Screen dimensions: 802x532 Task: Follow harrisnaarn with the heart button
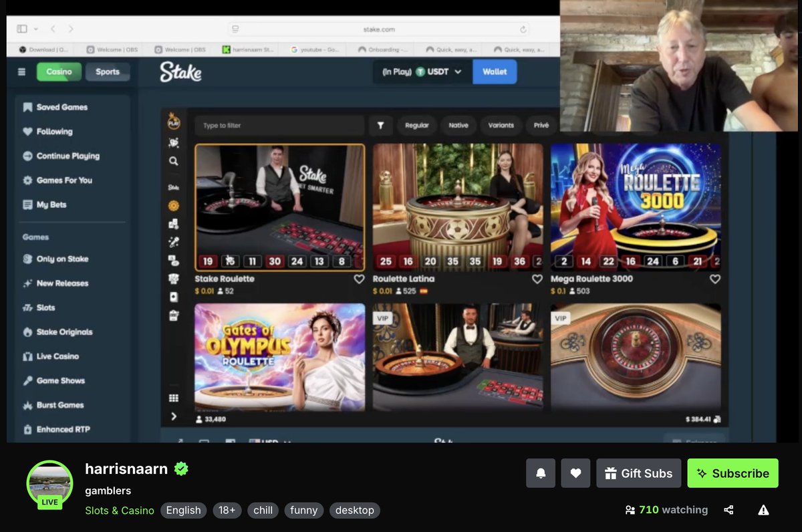click(x=575, y=473)
